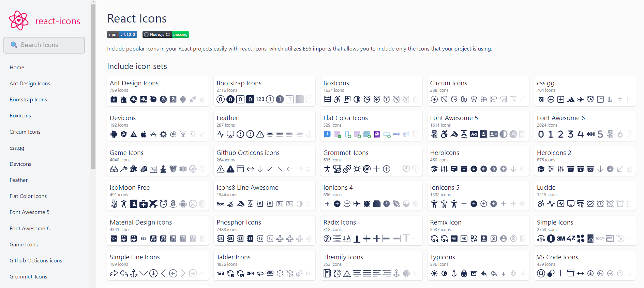The image size is (644, 288).
Task: Click the accessibility wheelchair icon in BoxIcons card
Action: coord(337,99)
